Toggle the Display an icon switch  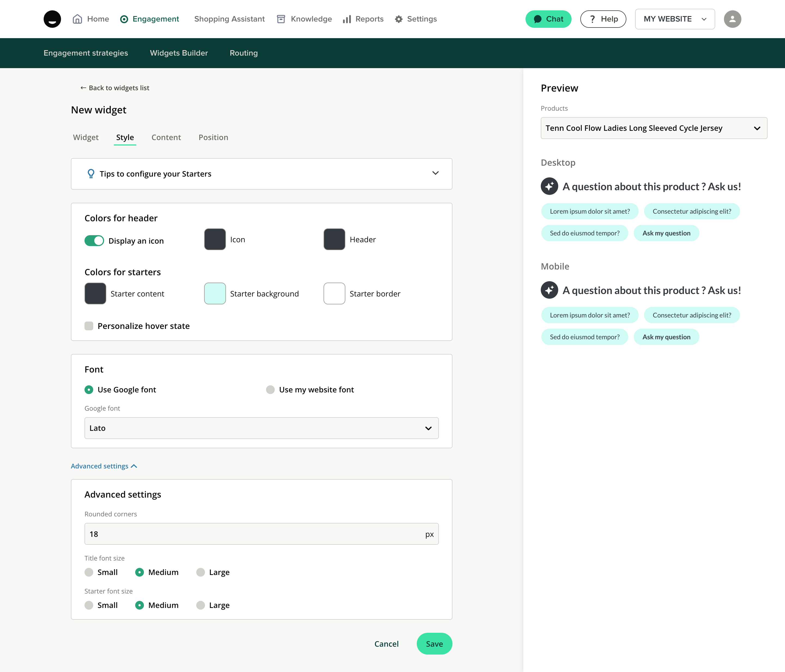(x=94, y=241)
